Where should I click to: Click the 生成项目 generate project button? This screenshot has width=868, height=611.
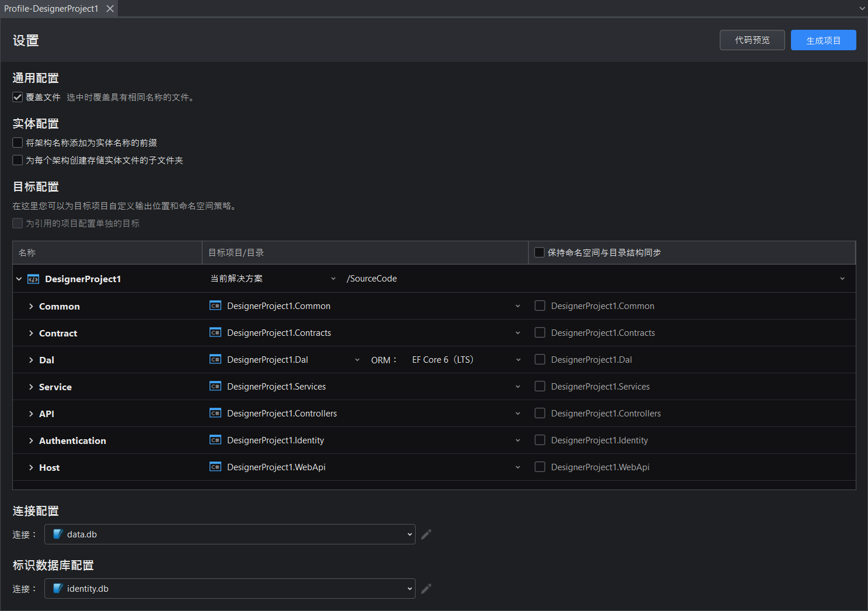click(x=824, y=40)
